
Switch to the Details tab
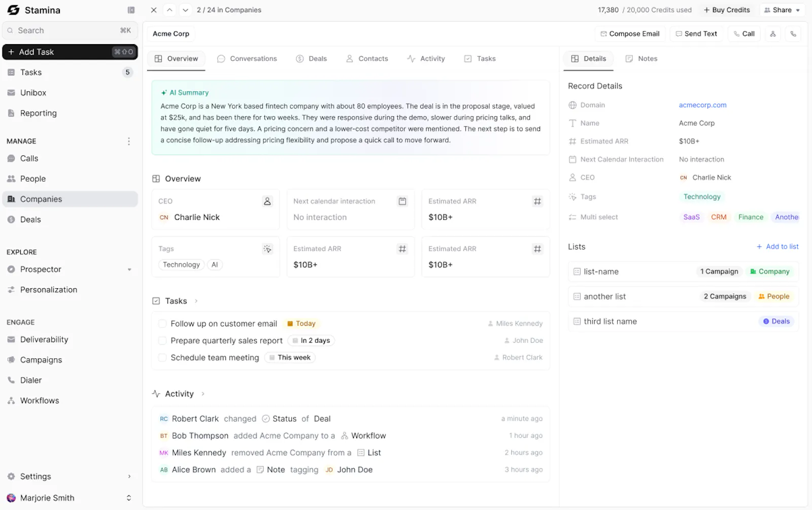[588, 59]
